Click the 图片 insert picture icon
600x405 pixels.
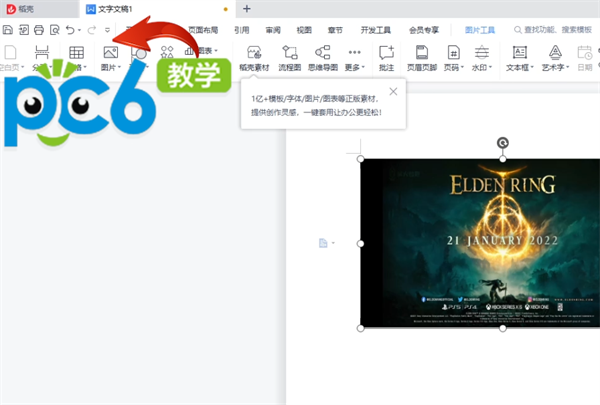tap(111, 53)
